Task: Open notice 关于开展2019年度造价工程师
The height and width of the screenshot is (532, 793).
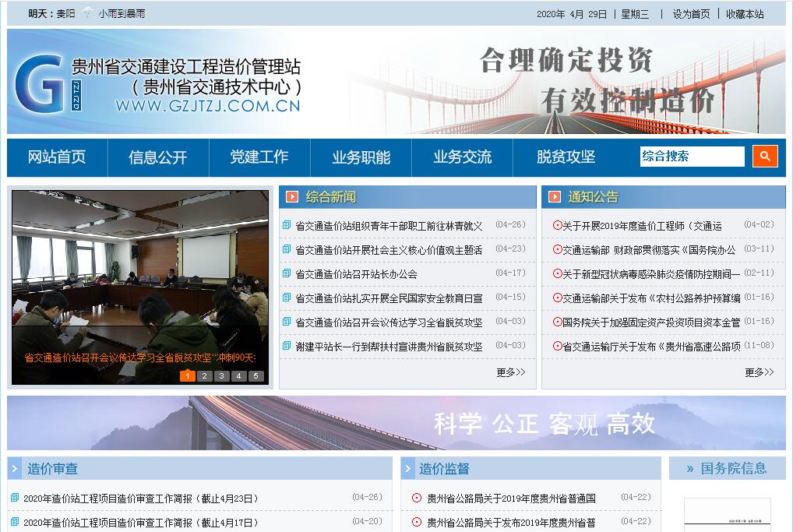Action: [x=643, y=226]
